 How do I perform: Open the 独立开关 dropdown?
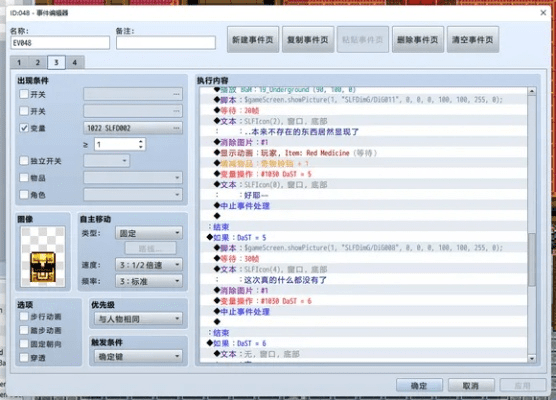107,161
